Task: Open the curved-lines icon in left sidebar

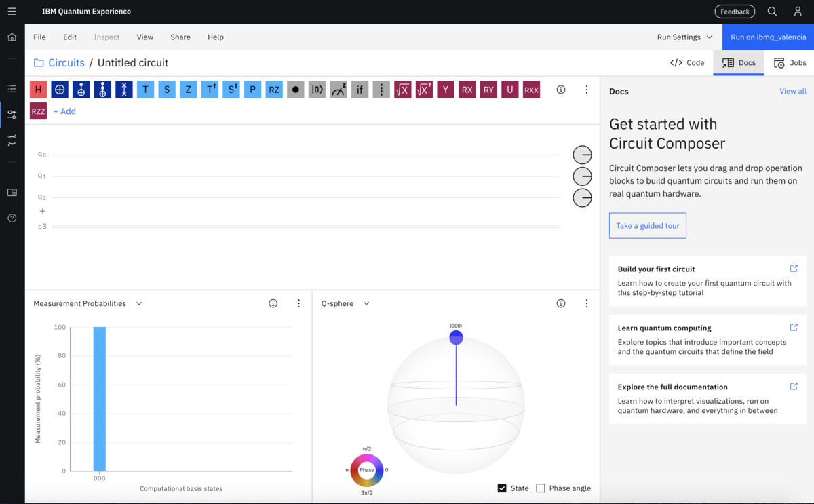Action: point(12,140)
